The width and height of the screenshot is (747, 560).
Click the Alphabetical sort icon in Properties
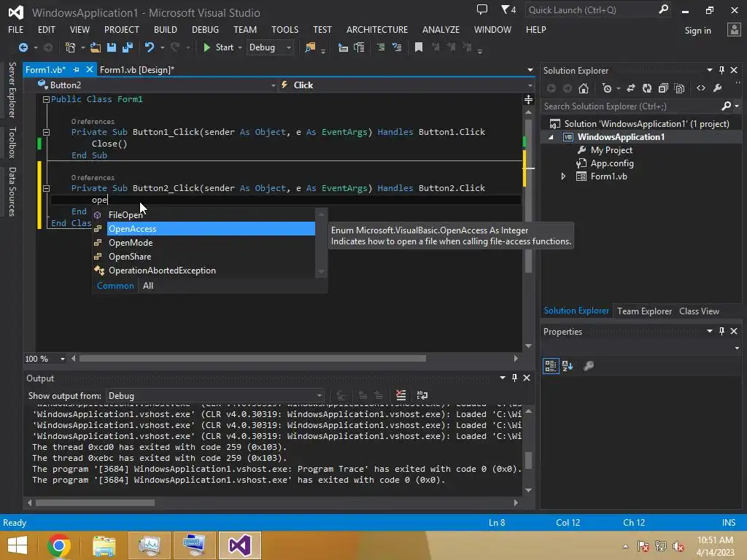tap(568, 366)
